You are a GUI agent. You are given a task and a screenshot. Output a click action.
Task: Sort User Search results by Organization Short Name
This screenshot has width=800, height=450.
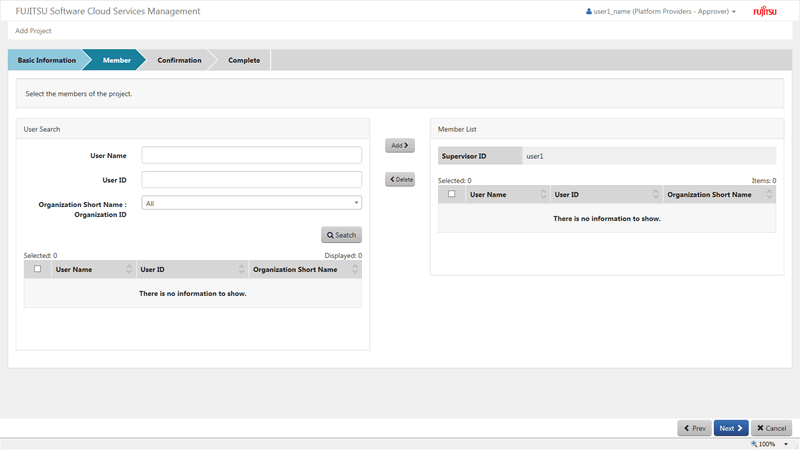(355, 269)
